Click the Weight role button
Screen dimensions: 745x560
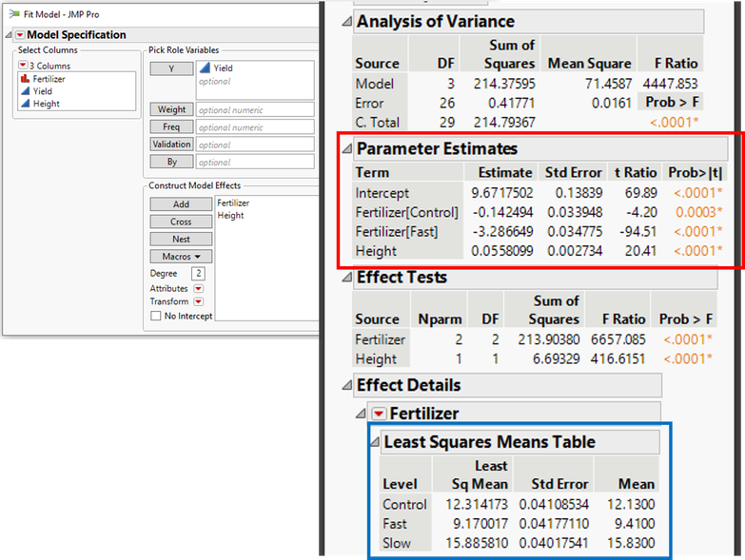coord(171,109)
